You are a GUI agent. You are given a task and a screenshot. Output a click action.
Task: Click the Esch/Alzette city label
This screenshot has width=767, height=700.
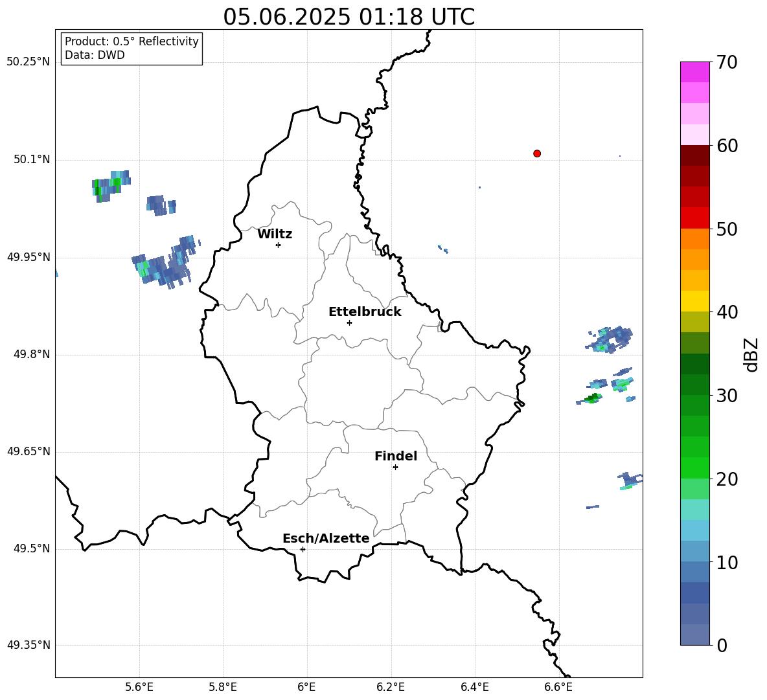click(x=326, y=538)
